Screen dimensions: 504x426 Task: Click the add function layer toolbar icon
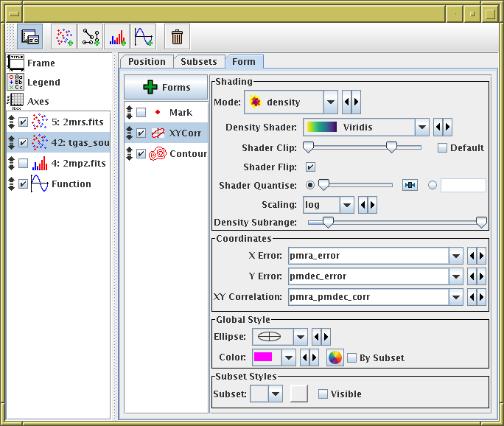pos(143,36)
